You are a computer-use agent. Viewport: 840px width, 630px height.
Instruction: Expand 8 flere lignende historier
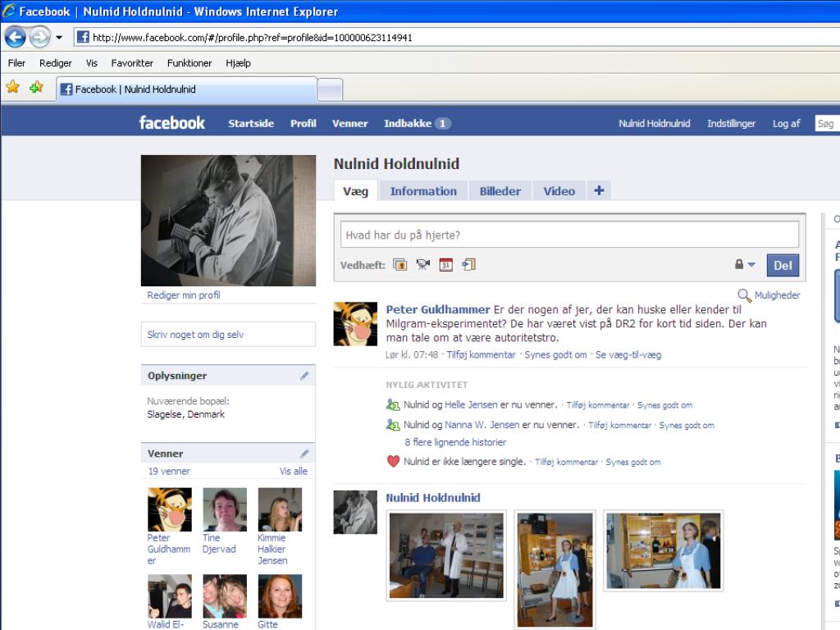455,442
